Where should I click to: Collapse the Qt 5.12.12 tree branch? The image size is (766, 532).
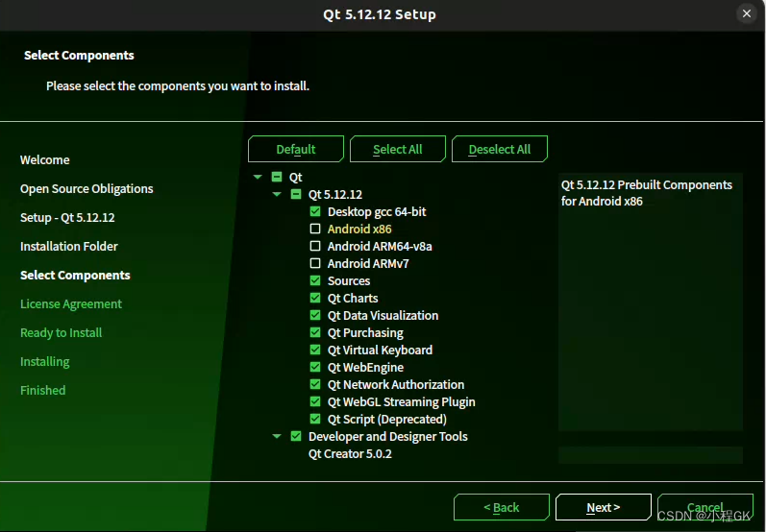tap(277, 194)
